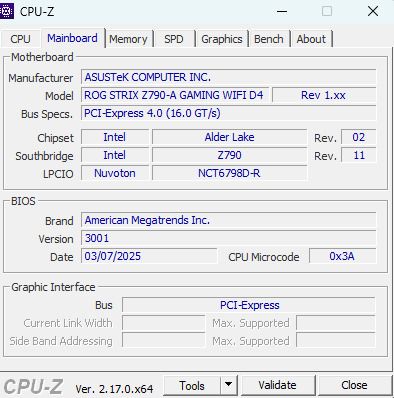Click the empty Current Link Width field
This screenshot has height=398, width=394.
coord(163,323)
